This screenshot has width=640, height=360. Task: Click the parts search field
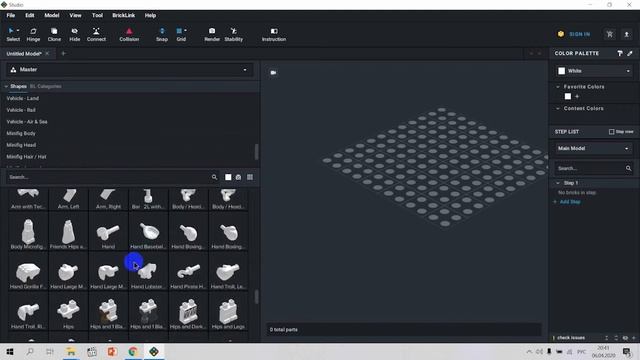[108, 177]
